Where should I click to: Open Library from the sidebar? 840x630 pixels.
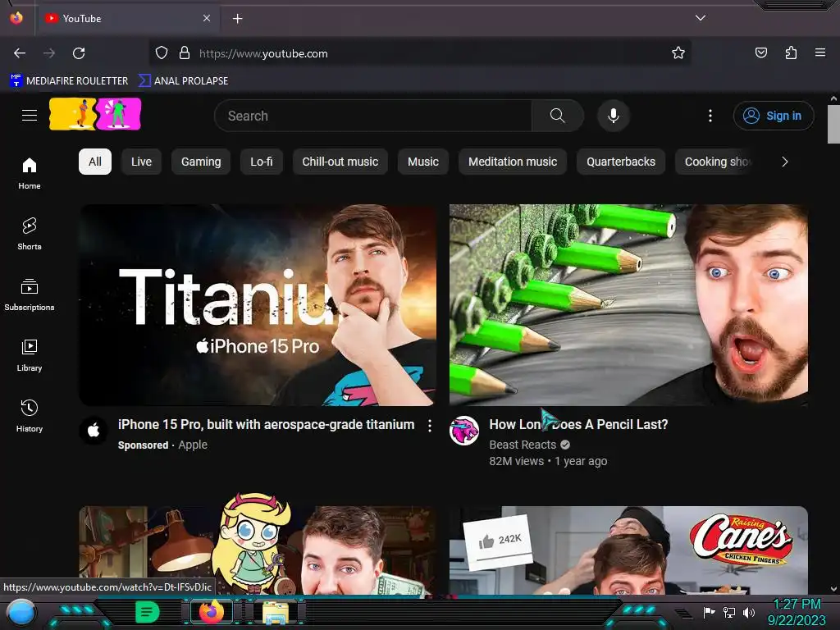click(x=30, y=355)
